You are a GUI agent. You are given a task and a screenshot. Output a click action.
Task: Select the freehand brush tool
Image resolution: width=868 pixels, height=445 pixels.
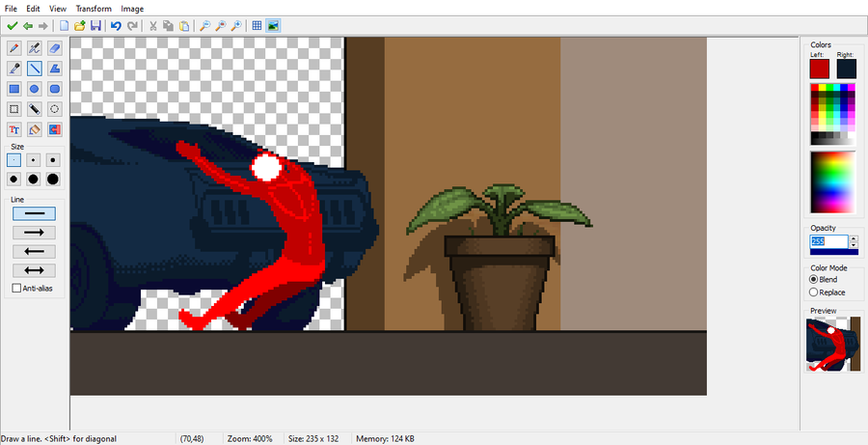click(x=35, y=48)
